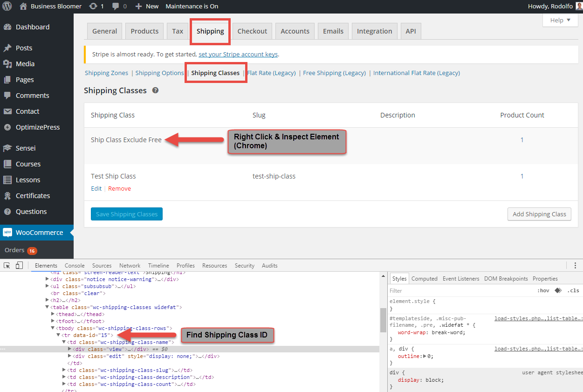Go to Shipping Zones subsection
583x392 pixels.
coord(107,73)
